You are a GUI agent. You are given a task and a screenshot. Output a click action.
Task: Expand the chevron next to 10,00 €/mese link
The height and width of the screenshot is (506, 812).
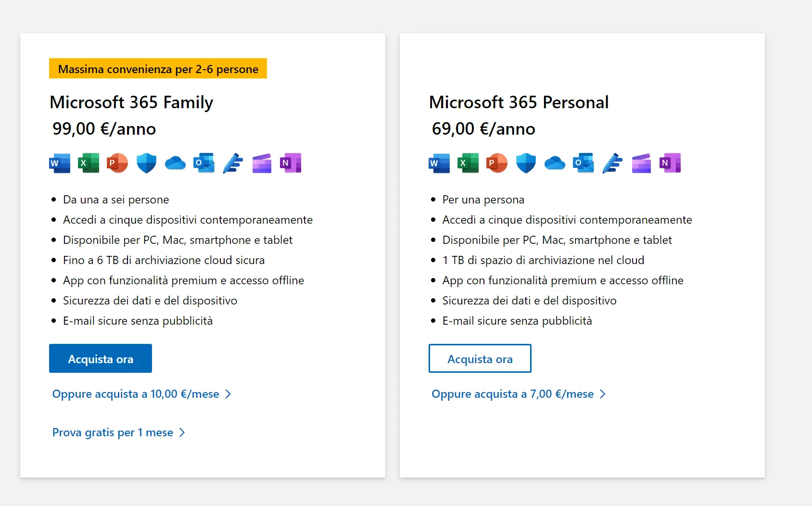[228, 394]
